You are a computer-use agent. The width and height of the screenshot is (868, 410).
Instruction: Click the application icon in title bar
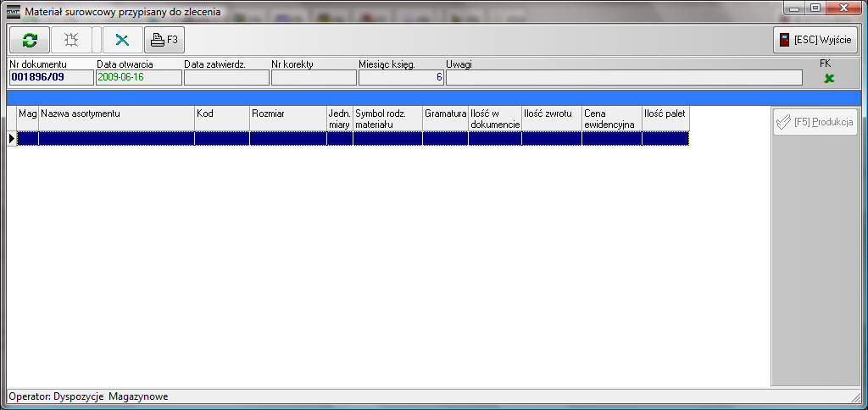click(x=13, y=12)
